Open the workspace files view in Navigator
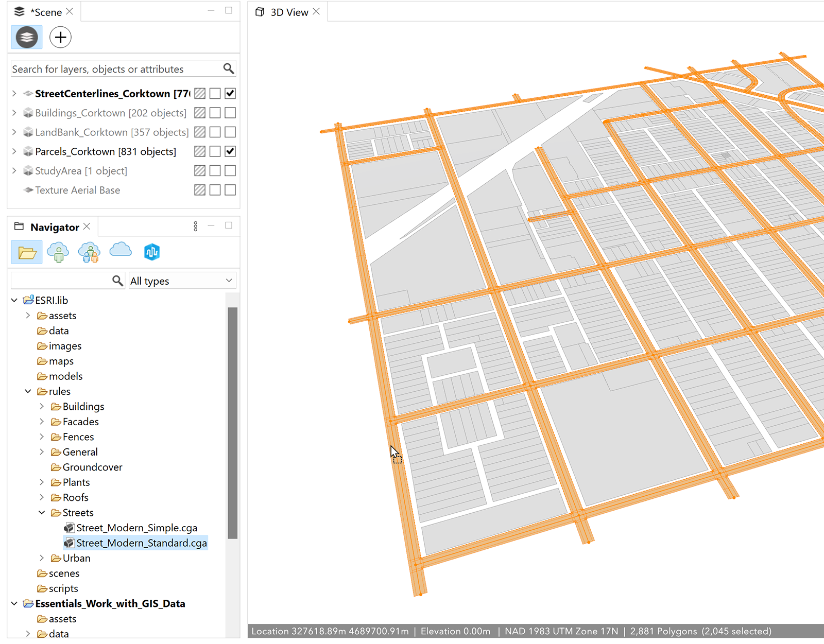The height and width of the screenshot is (644, 824). coord(26,252)
